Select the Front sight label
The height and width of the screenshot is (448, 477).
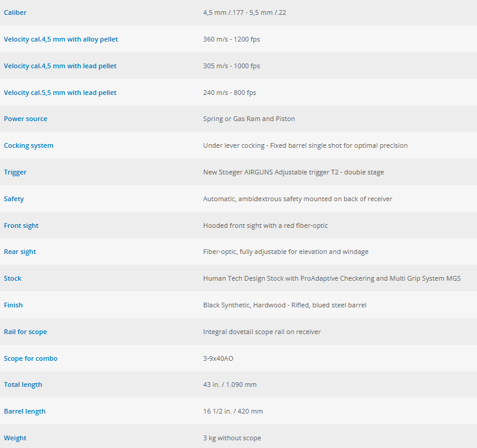point(21,225)
